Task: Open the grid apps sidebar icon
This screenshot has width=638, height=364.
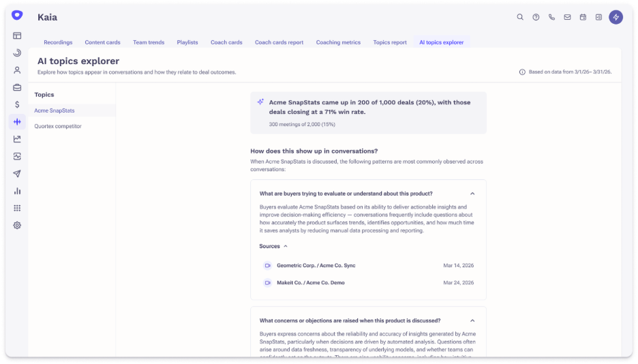Action: pyautogui.click(x=17, y=208)
